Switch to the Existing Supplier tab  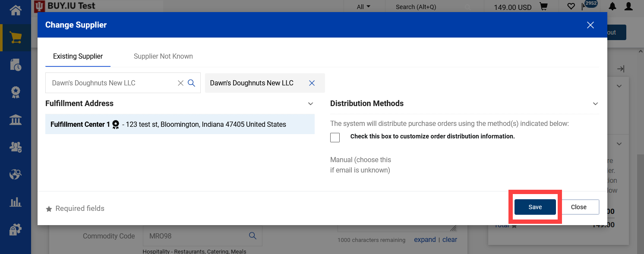tap(78, 56)
